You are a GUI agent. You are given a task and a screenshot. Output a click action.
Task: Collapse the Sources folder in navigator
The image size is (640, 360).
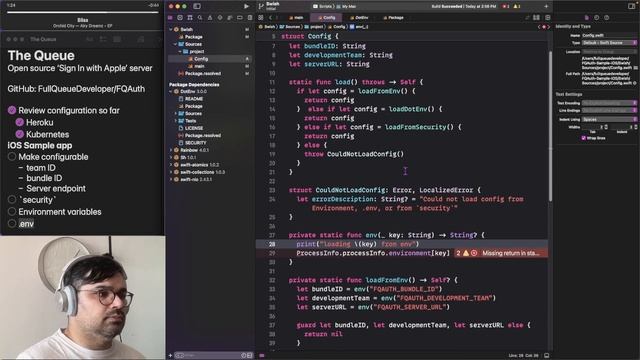pos(175,44)
